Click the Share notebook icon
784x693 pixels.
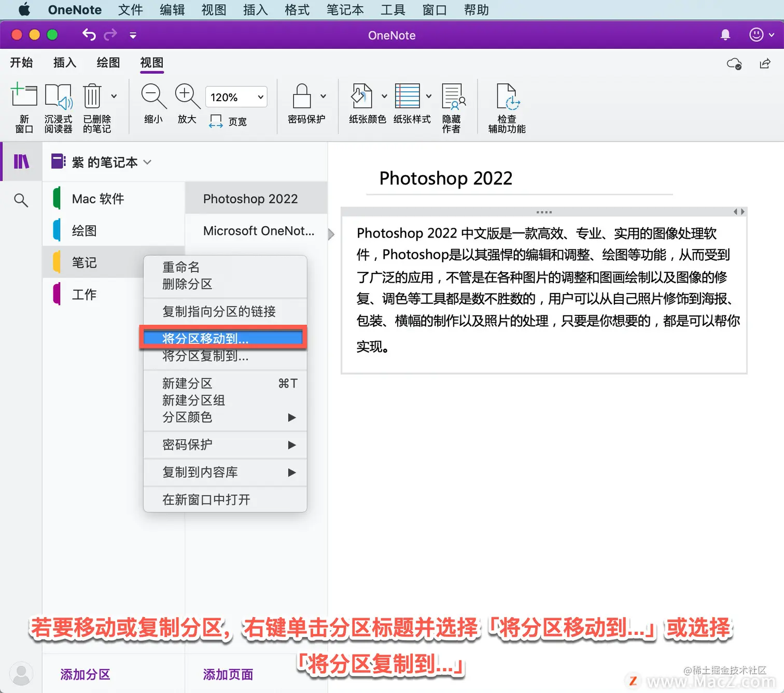click(765, 64)
